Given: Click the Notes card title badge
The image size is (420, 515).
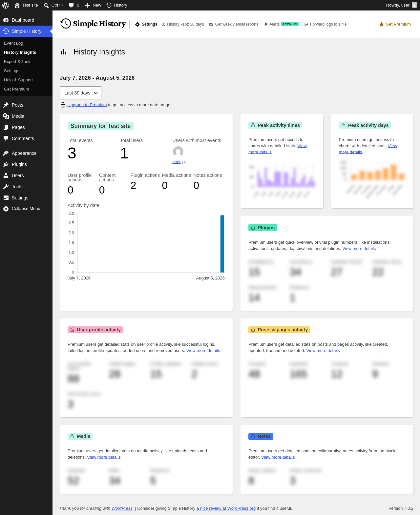Looking at the screenshot, I should coord(261,436).
